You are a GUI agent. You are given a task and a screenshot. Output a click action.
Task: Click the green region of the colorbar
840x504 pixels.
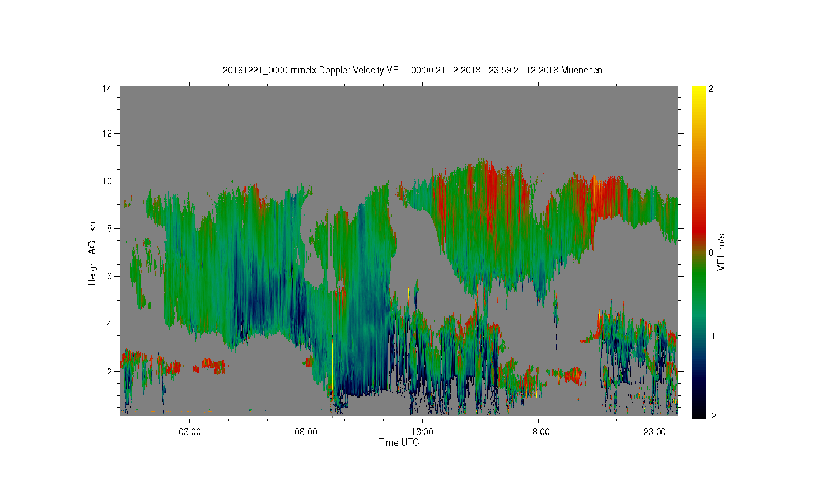tap(698, 280)
